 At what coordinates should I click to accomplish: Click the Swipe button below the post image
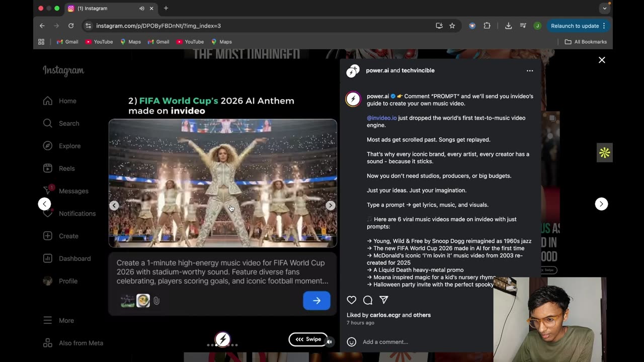308,339
